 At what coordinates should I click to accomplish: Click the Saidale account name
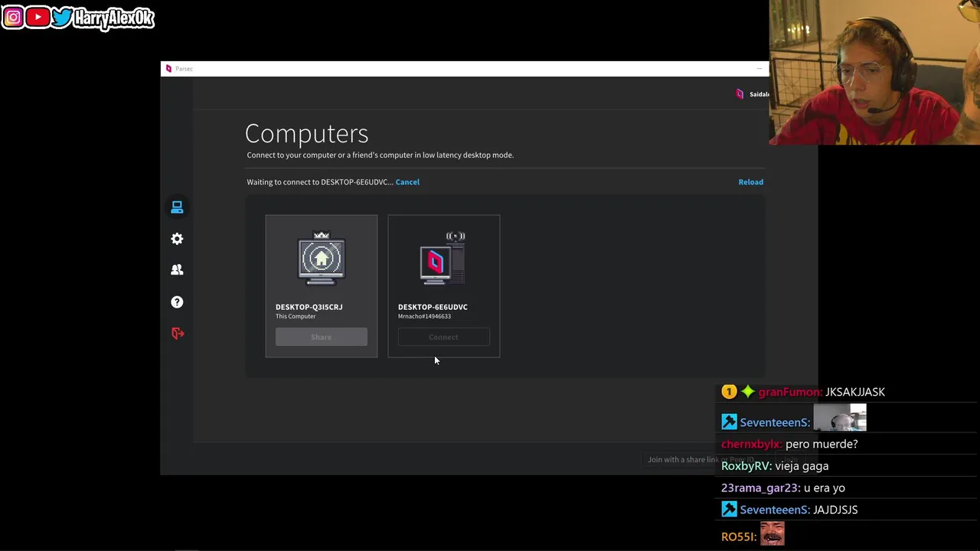(759, 94)
